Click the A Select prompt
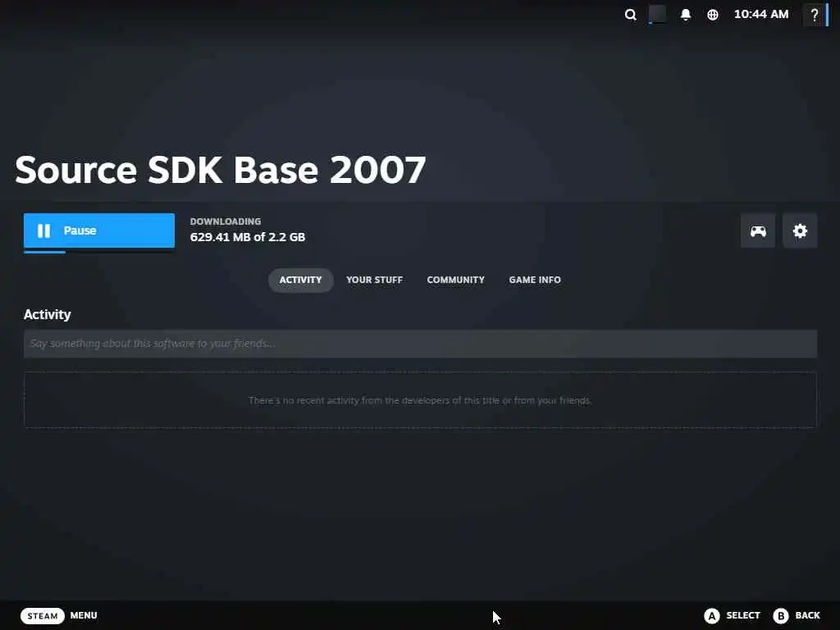 [733, 615]
